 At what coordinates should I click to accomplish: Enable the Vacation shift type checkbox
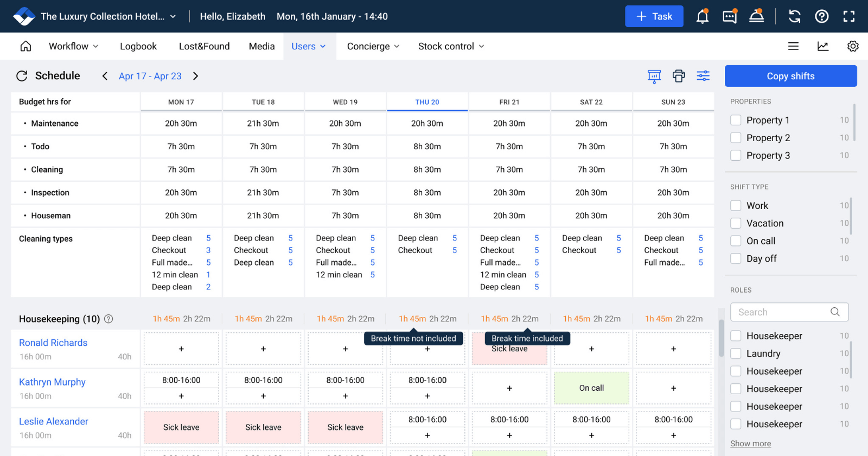[736, 223]
